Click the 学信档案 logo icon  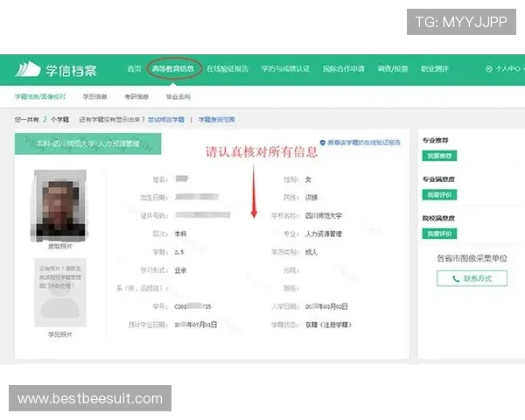click(x=28, y=69)
